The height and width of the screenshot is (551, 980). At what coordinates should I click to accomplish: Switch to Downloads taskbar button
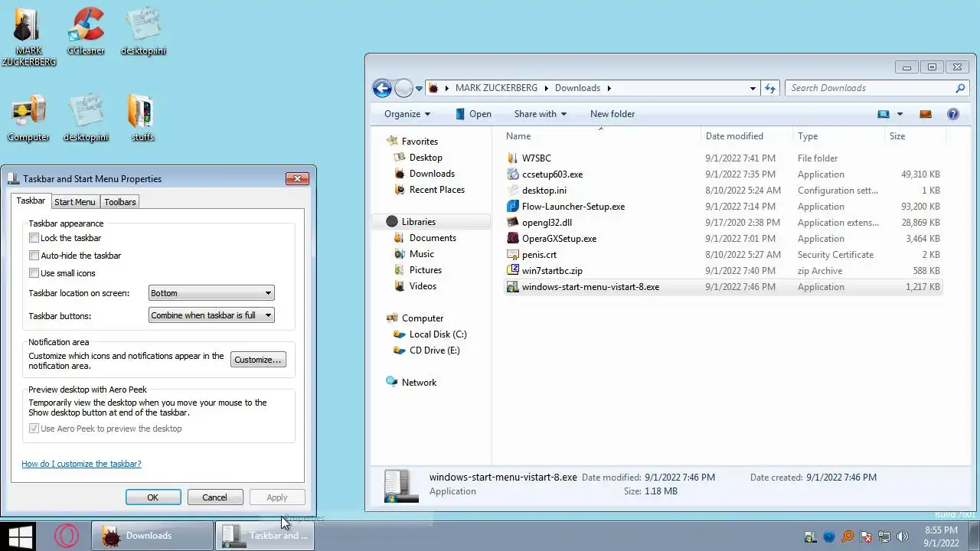click(152, 536)
